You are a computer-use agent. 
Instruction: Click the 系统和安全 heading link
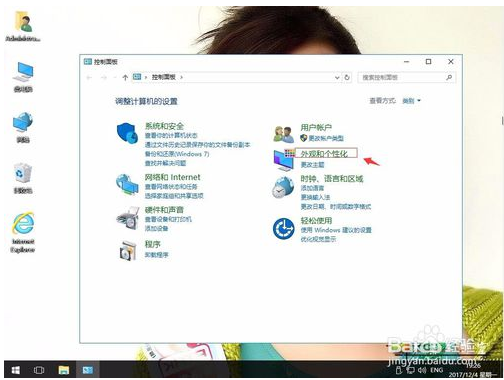coord(164,126)
